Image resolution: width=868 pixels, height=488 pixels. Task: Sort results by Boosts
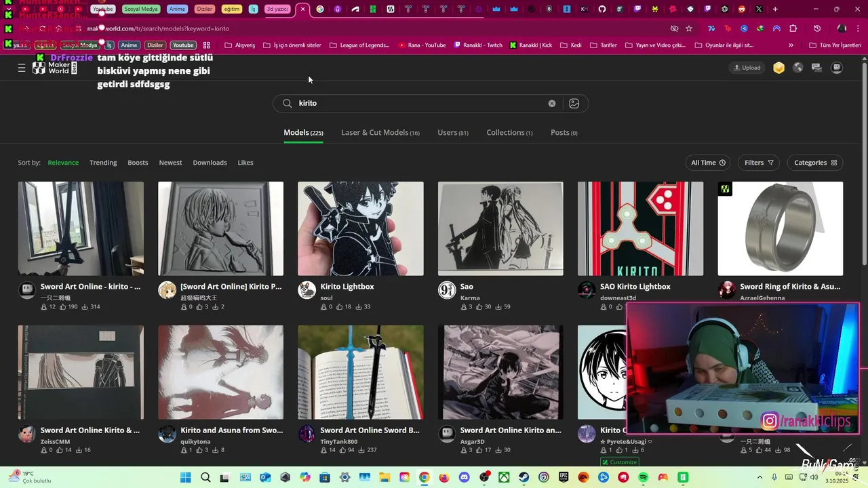click(138, 163)
